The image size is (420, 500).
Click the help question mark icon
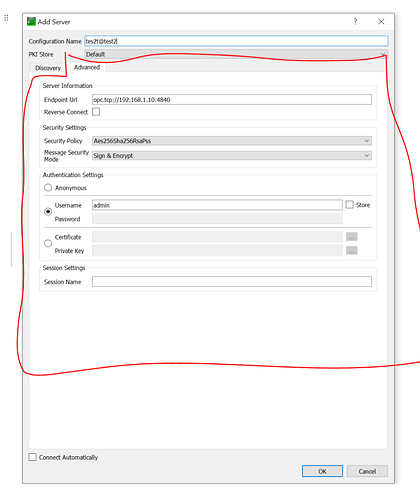(x=355, y=22)
